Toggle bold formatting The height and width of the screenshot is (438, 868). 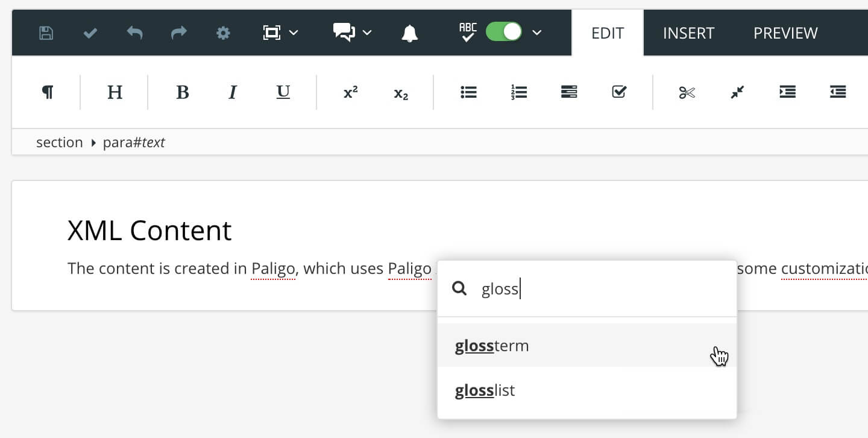tap(182, 92)
